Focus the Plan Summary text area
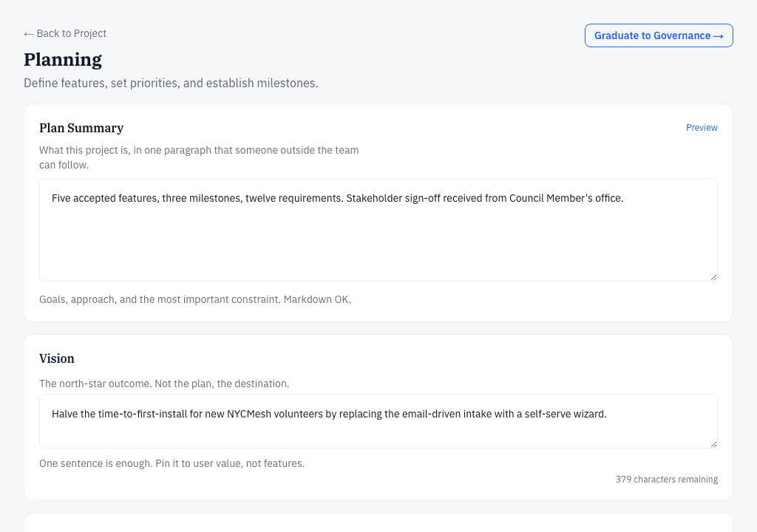The height and width of the screenshot is (532, 757). pyautogui.click(x=378, y=230)
